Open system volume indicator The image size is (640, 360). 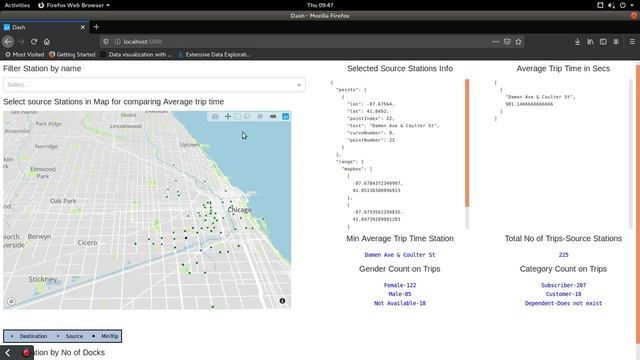point(611,5)
